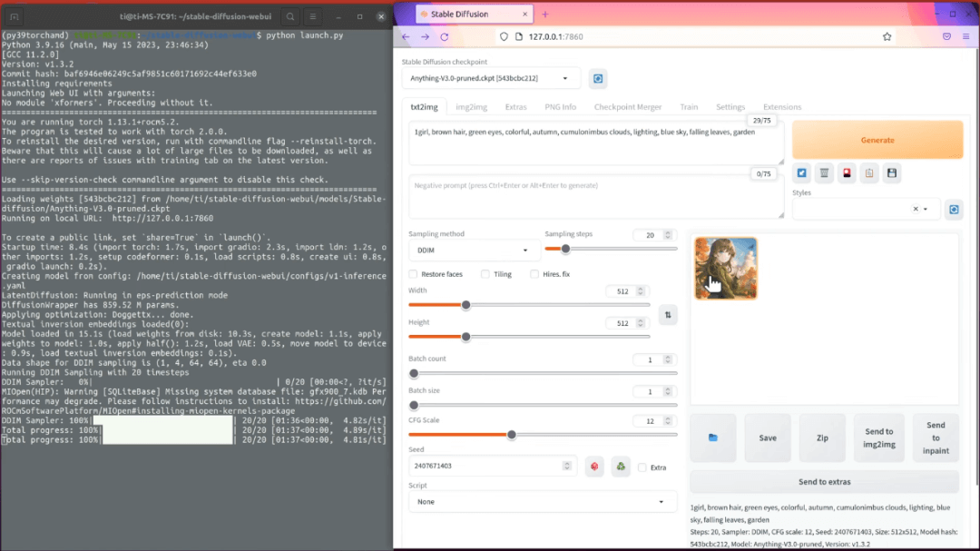Randomize seed with the dice icon
The width and height of the screenshot is (980, 551).
tap(594, 467)
